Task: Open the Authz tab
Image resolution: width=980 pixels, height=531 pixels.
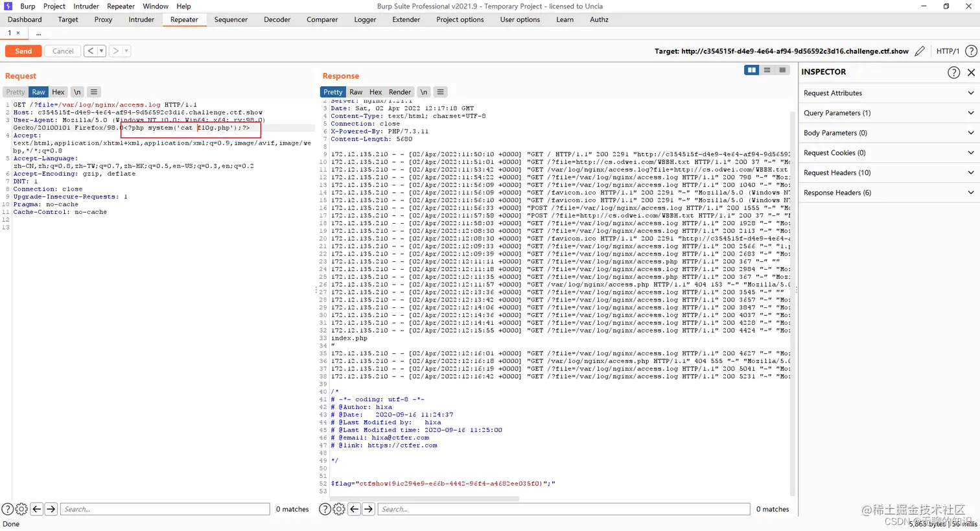Action: click(x=599, y=19)
